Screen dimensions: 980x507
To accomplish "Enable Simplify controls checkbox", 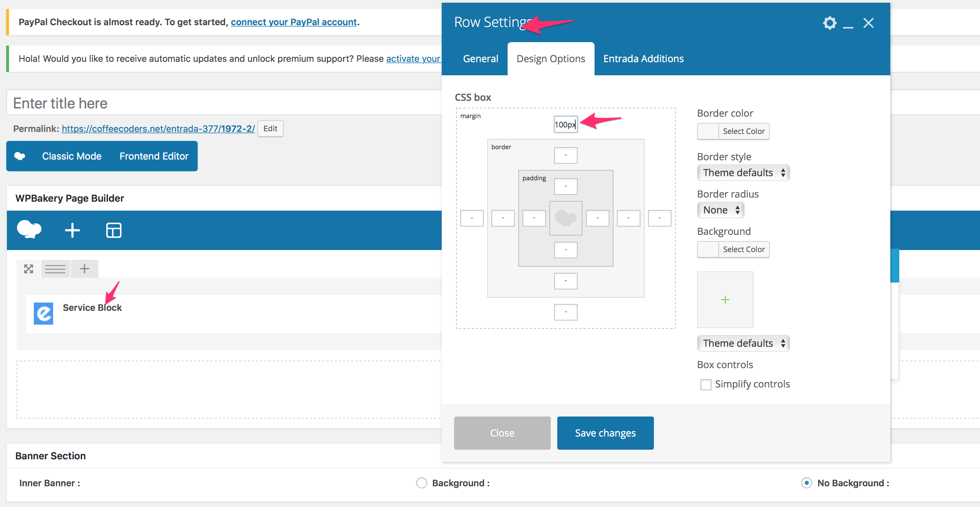I will tap(706, 384).
